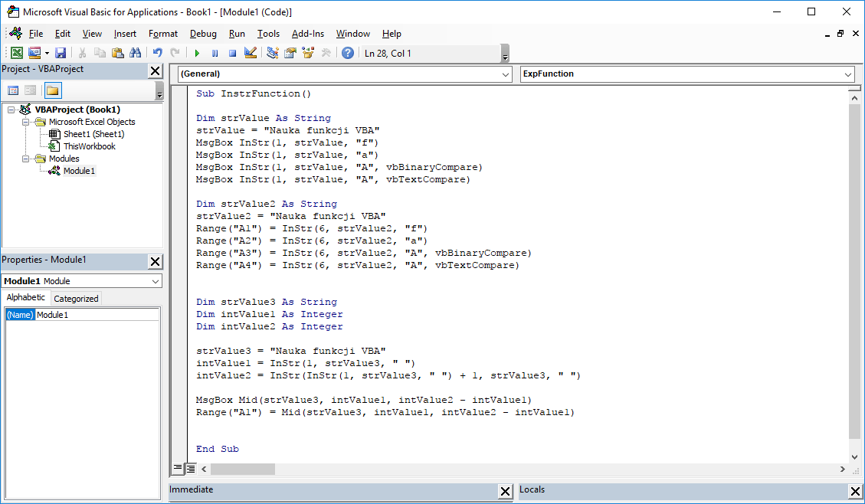Run the Sub using the Run toolbar icon
The image size is (865, 504).
pyautogui.click(x=197, y=52)
